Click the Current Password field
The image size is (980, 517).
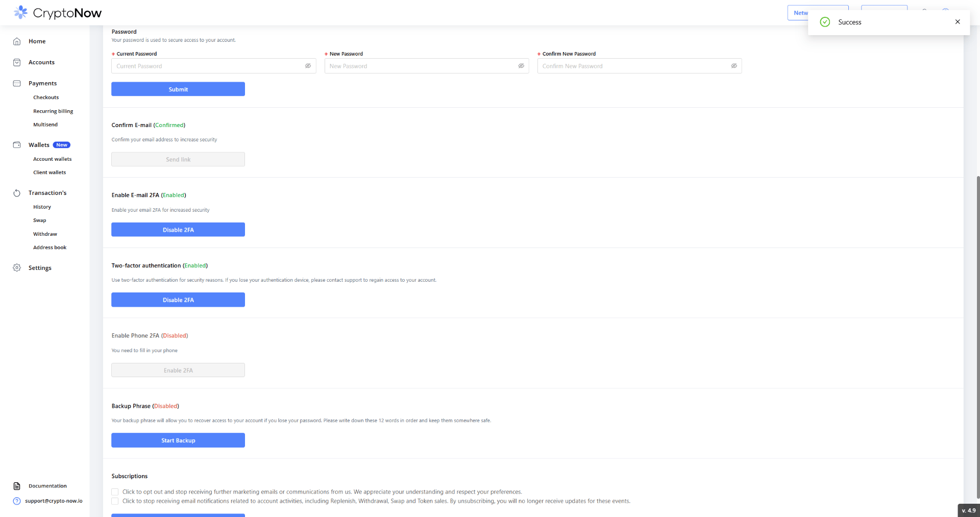point(214,66)
